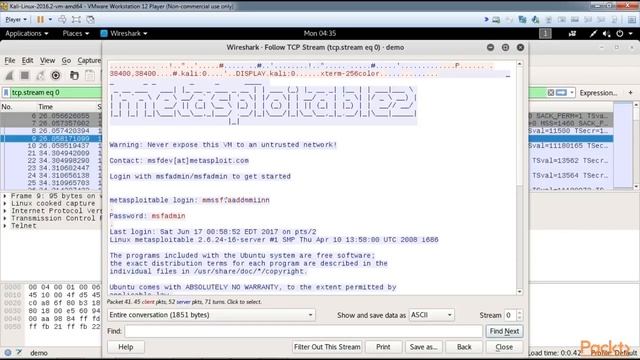The width and height of the screenshot is (640, 360).
Task: Open capture options circle icon
Action: pos(56,76)
